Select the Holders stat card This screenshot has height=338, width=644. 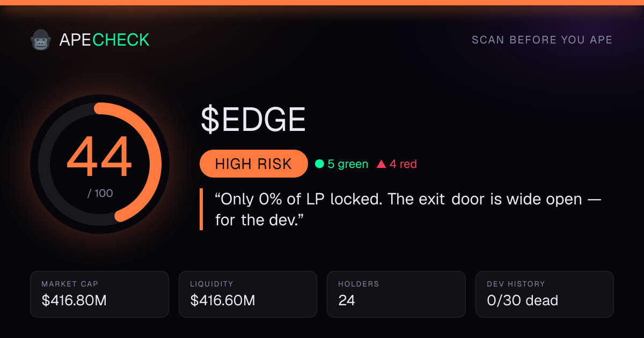(397, 294)
